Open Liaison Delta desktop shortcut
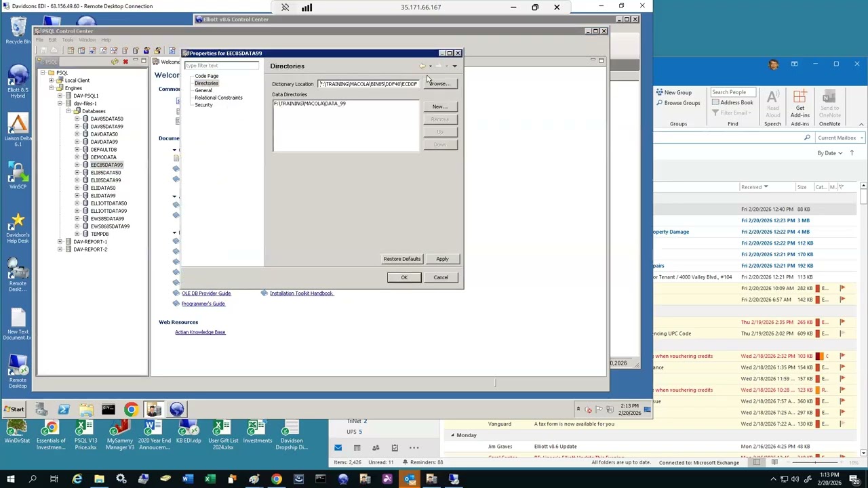This screenshot has height=488, width=868. tap(18, 129)
